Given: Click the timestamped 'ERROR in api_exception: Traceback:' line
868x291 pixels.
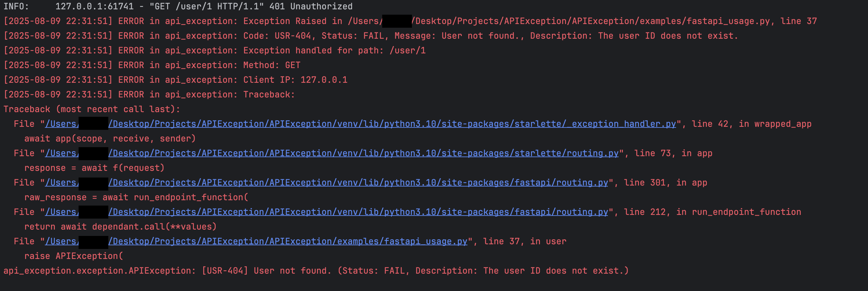Looking at the screenshot, I should tap(149, 95).
